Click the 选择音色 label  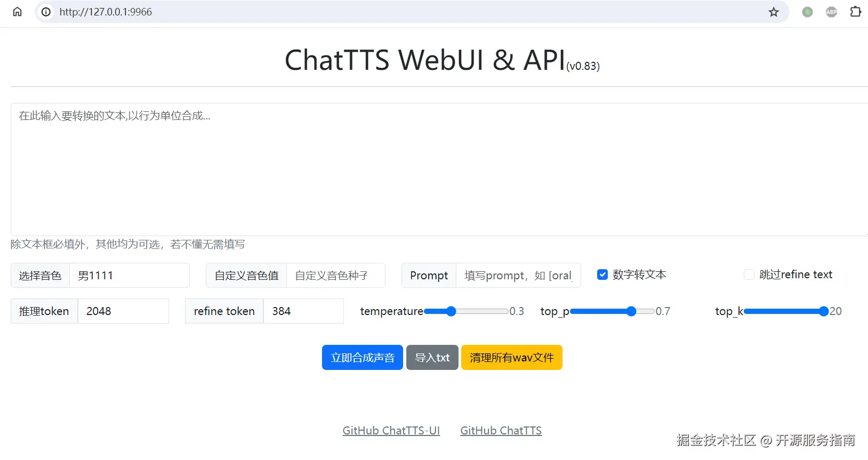point(41,276)
